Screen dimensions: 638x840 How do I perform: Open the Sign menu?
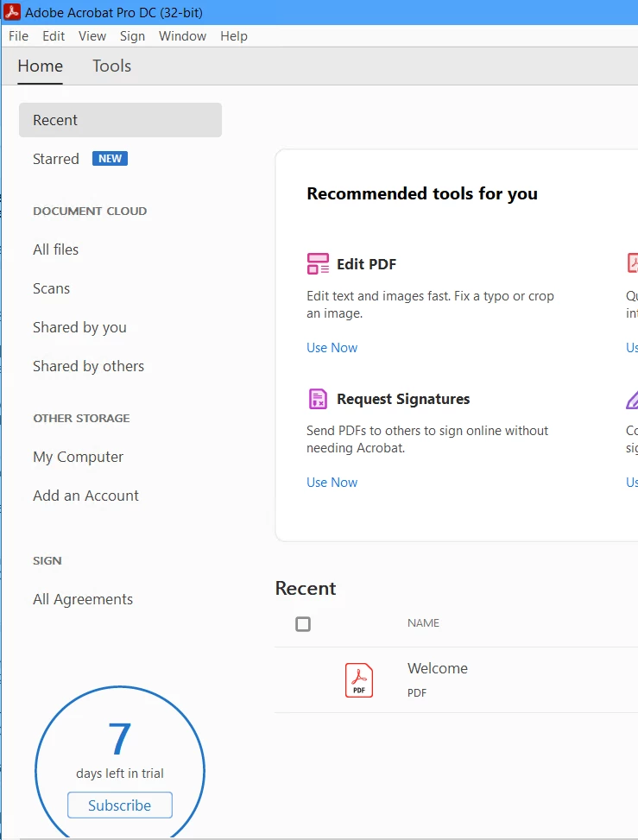[132, 36]
